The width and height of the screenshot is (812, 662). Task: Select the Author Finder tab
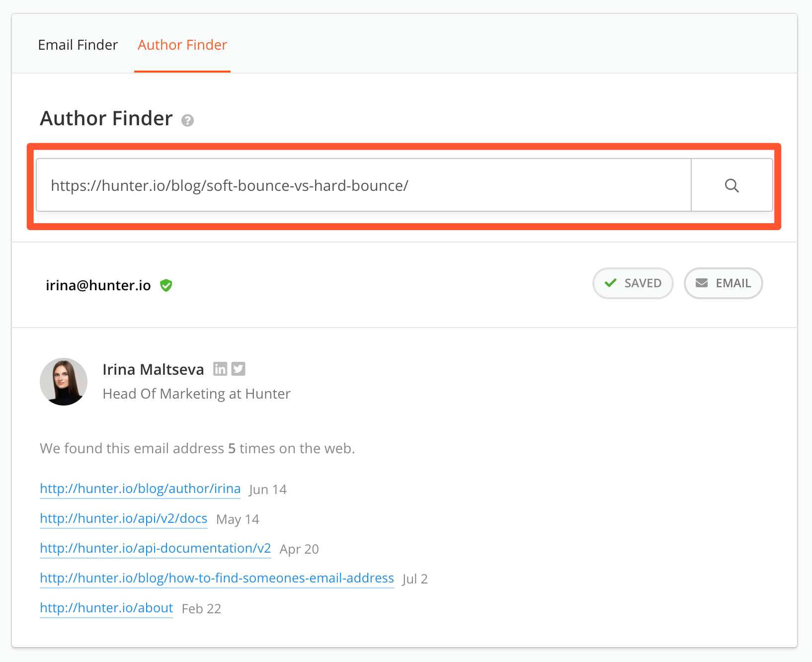182,45
